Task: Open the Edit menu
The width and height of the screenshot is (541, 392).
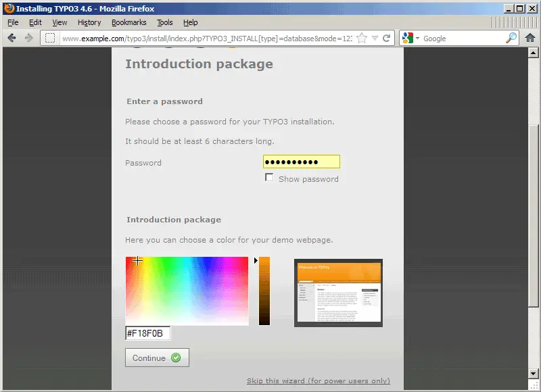Action: click(x=35, y=22)
